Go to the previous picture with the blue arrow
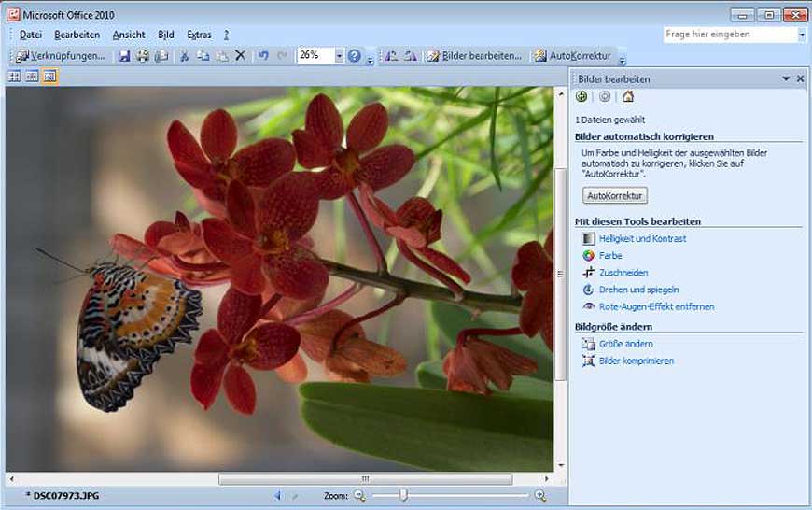The height and width of the screenshot is (510, 812). tap(278, 496)
